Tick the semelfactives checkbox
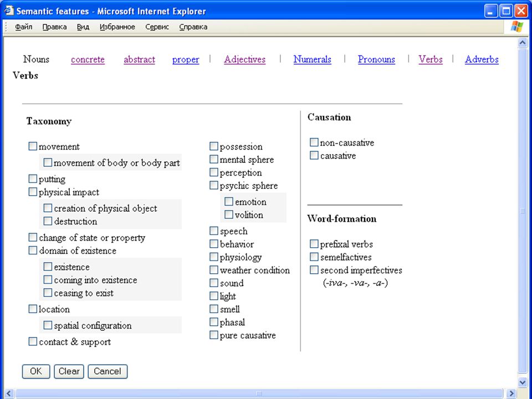The width and height of the screenshot is (532, 399). (x=314, y=257)
